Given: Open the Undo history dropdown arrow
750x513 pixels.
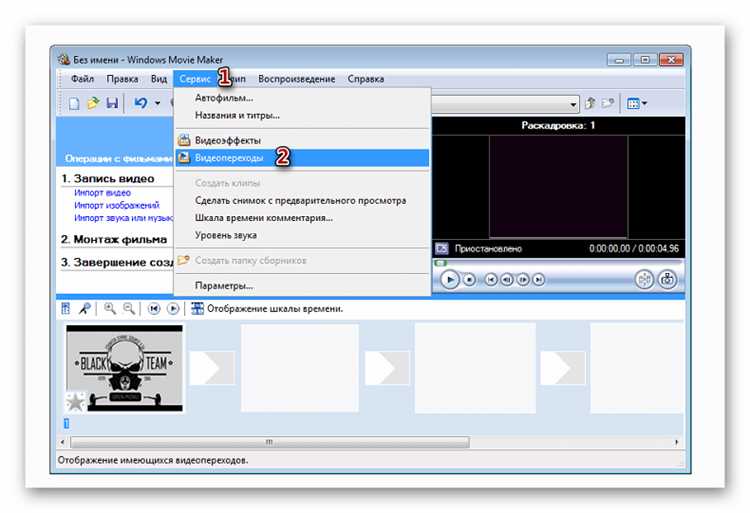Looking at the screenshot, I should (157, 103).
